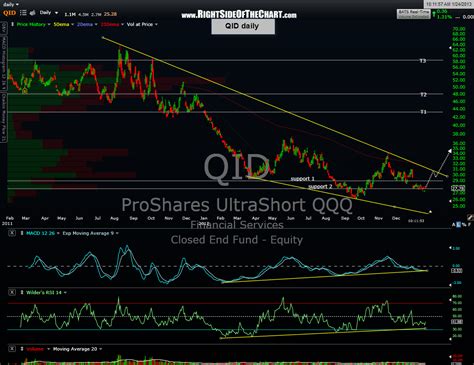Click the green up-arrow price change icon
The height and width of the screenshot is (365, 474).
[434, 14]
